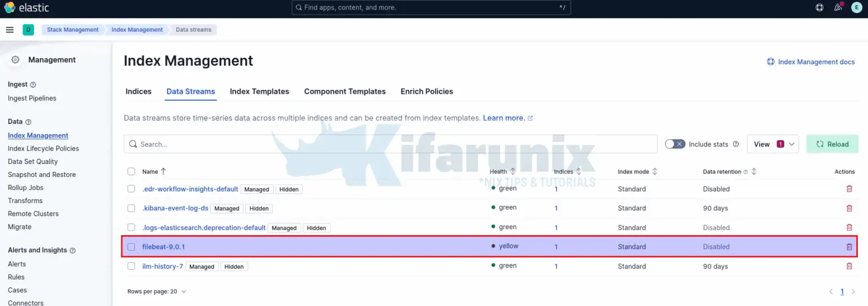Open the .kibana-event-log-ds data stream
This screenshot has height=306, width=868.
click(175, 208)
